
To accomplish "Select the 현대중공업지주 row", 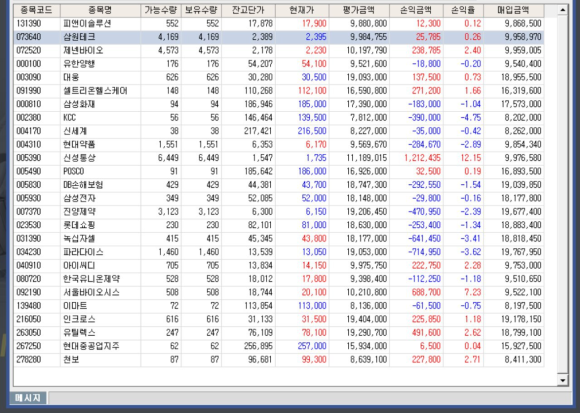I will (x=279, y=346).
